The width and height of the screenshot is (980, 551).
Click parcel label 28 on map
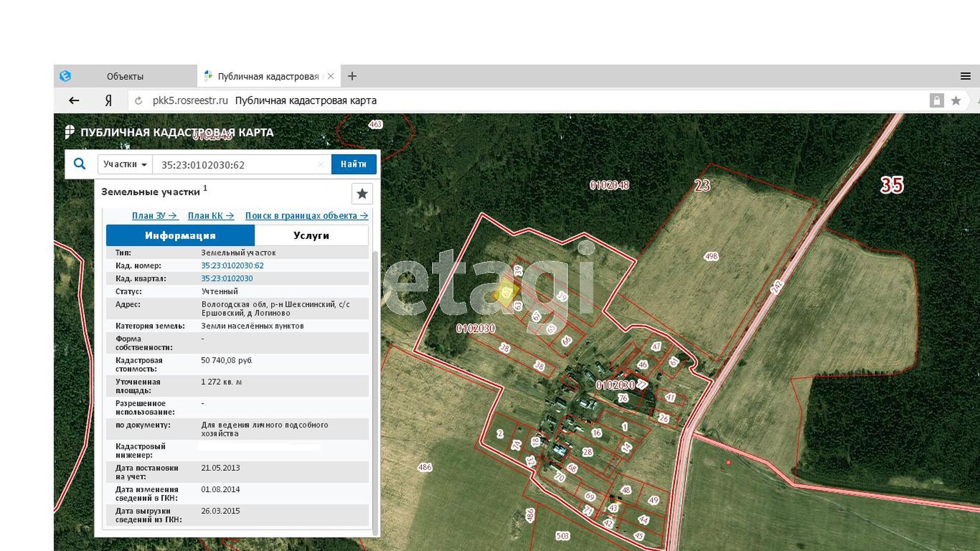point(587,452)
